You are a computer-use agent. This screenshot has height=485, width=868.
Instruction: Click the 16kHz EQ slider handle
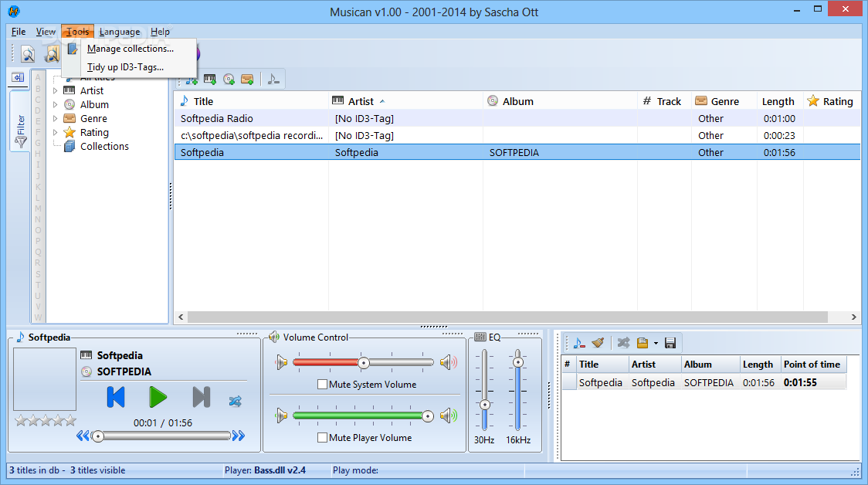[x=518, y=362]
